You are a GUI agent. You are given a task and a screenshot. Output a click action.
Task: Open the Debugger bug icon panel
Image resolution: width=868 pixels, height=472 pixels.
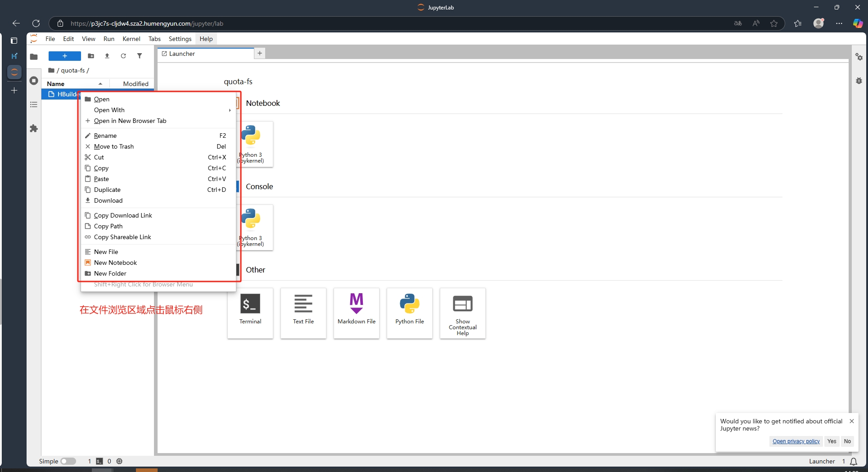tap(859, 81)
